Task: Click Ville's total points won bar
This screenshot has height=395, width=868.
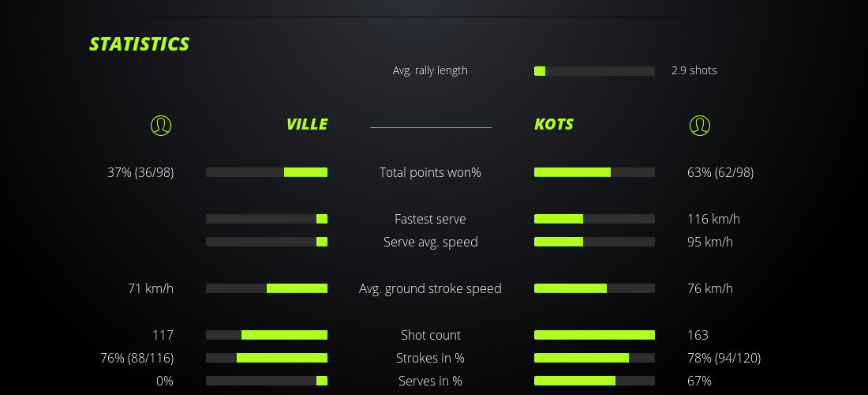Action: coord(267,172)
